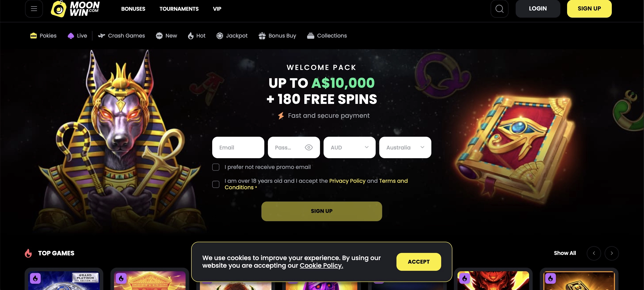Click the search magnifier icon
This screenshot has width=644, height=290.
tap(499, 9)
